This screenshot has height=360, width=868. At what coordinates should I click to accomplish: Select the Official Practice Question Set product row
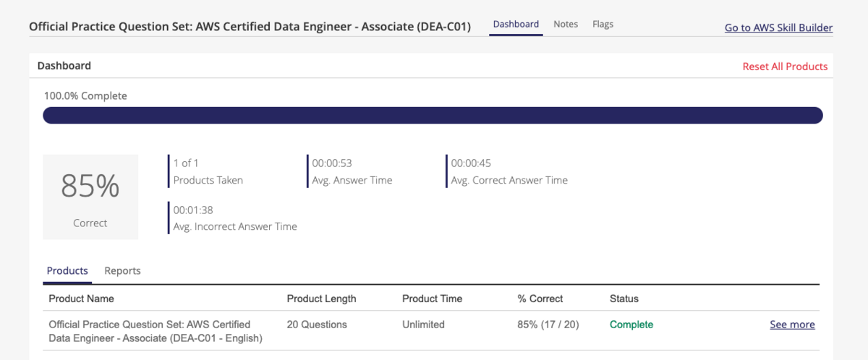(x=432, y=331)
